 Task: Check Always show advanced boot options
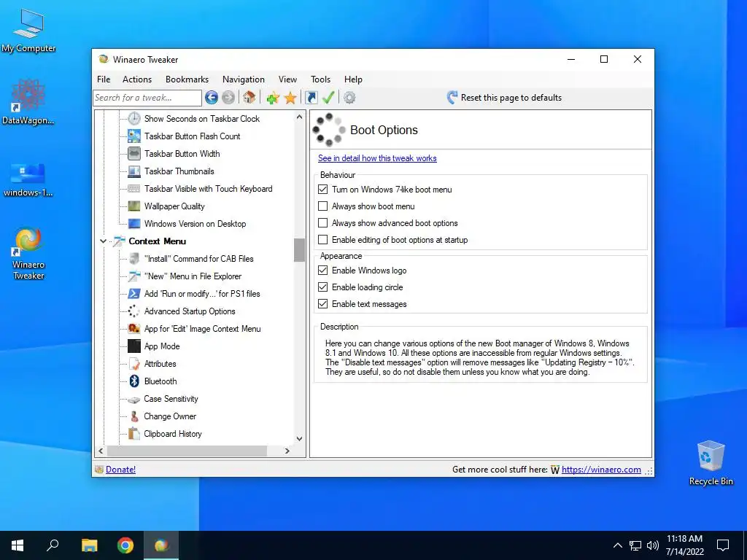click(x=323, y=223)
